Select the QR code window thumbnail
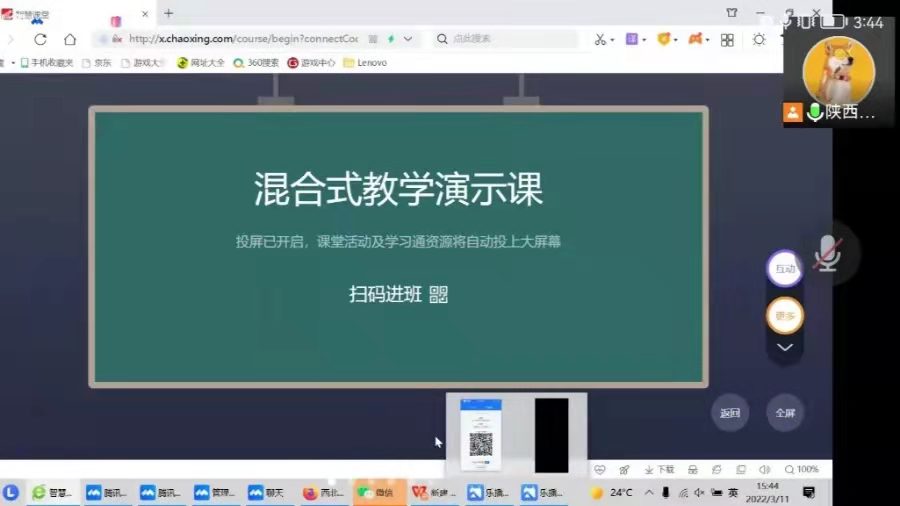Image resolution: width=900 pixels, height=506 pixels. click(481, 434)
